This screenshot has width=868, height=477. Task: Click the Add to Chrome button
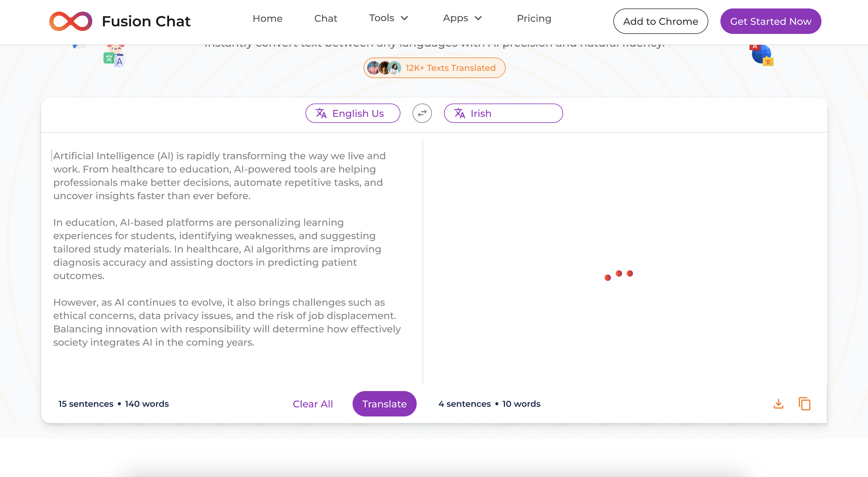pyautogui.click(x=661, y=21)
